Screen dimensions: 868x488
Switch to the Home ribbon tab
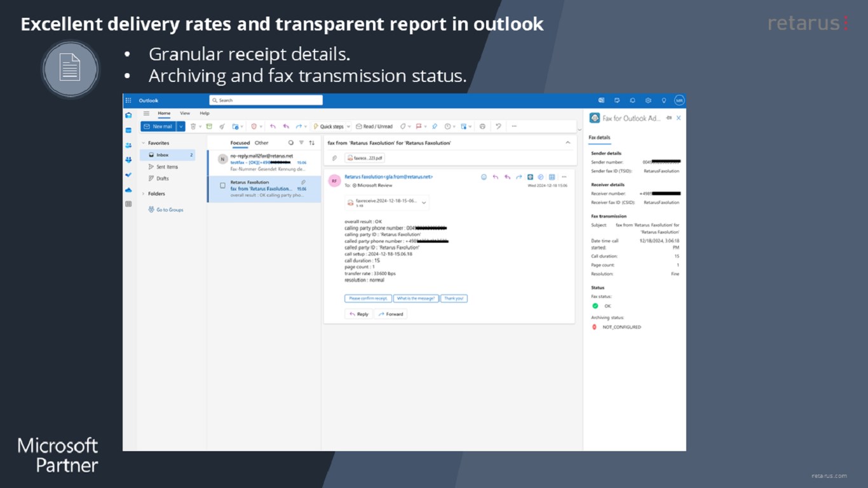tap(164, 113)
